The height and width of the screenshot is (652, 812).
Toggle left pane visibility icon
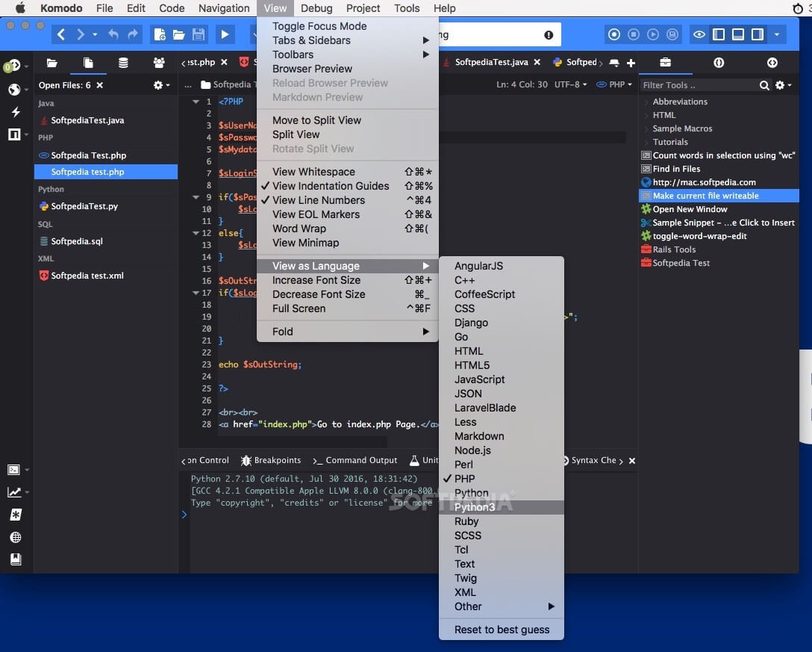(x=719, y=34)
